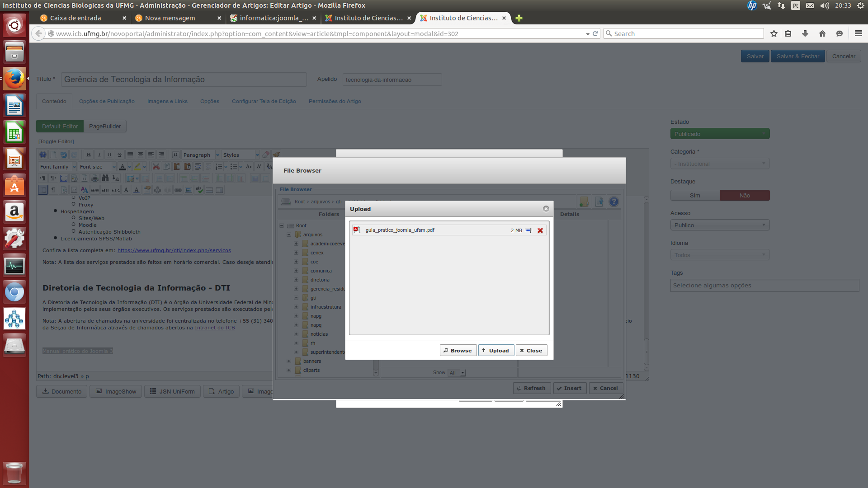Click rename icon beside the PDF file
The image size is (868, 488).
click(x=528, y=230)
